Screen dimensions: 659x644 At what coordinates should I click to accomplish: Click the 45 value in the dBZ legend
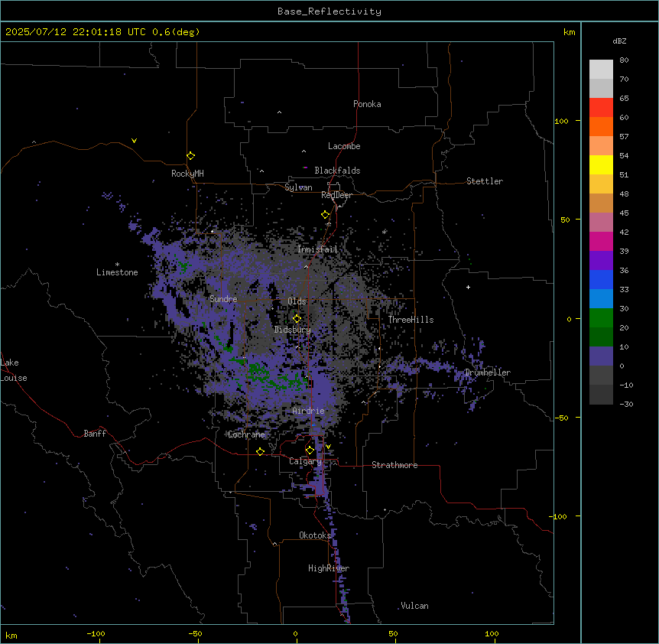(x=624, y=213)
